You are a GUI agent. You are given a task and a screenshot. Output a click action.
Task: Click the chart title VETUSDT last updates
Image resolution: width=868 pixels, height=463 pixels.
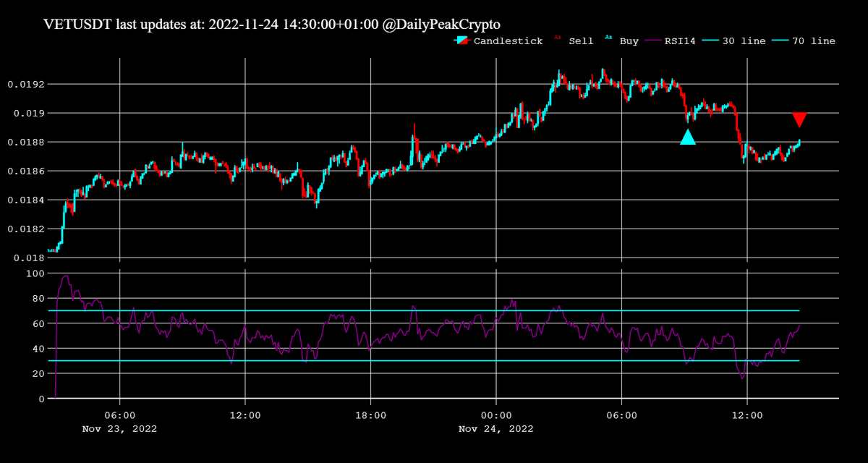pos(272,24)
